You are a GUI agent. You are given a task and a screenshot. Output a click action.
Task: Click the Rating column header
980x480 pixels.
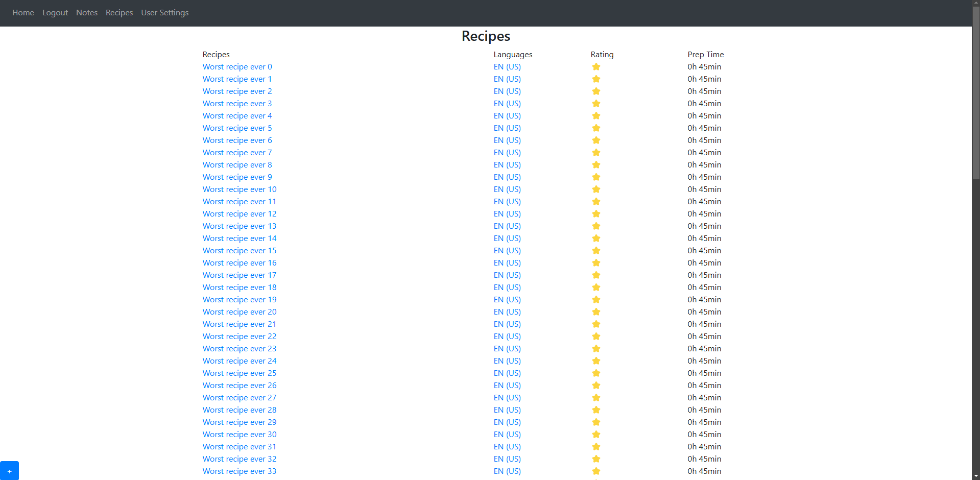click(x=602, y=54)
